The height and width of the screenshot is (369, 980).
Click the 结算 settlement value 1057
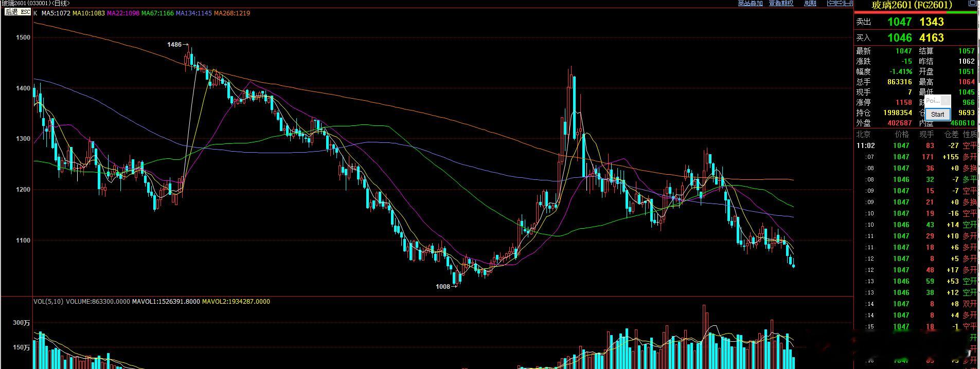(967, 51)
